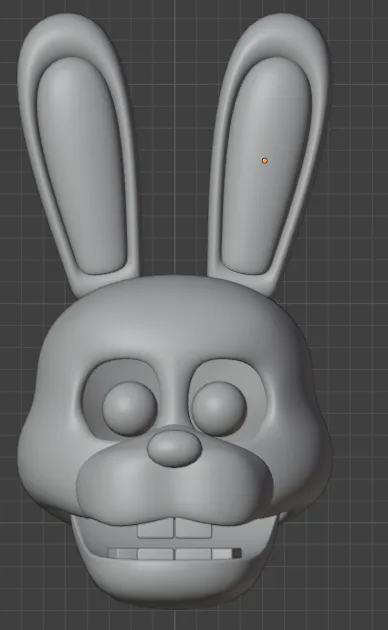Select the lower center-right tooth
This screenshot has width=388, height=630.
coord(193,554)
